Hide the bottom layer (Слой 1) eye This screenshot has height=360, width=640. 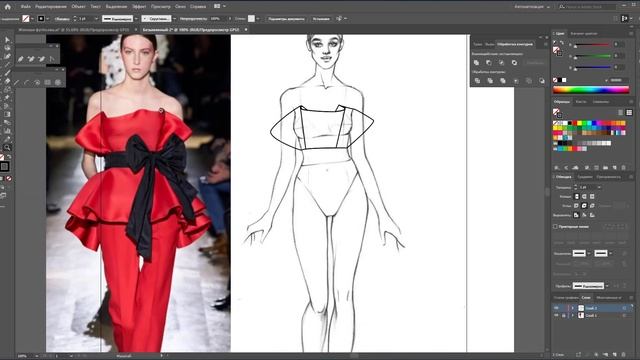coord(556,316)
